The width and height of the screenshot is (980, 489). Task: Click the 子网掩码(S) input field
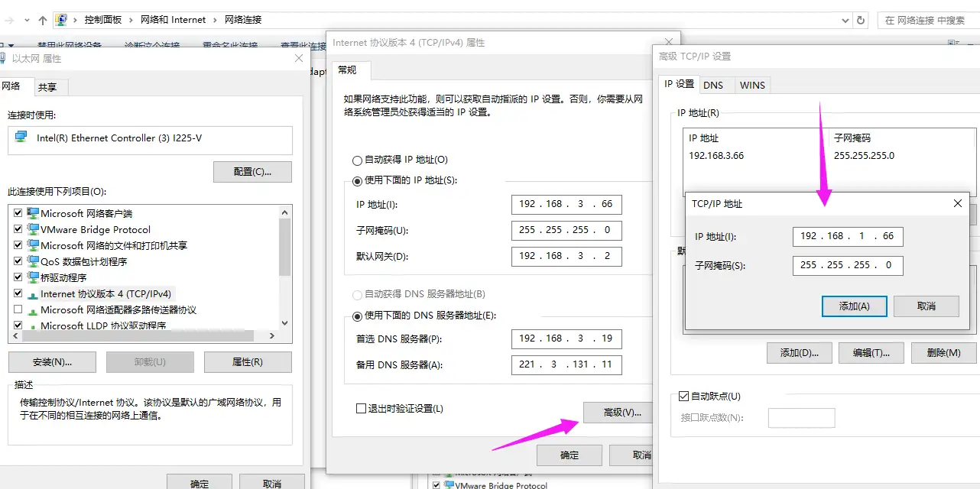click(847, 265)
